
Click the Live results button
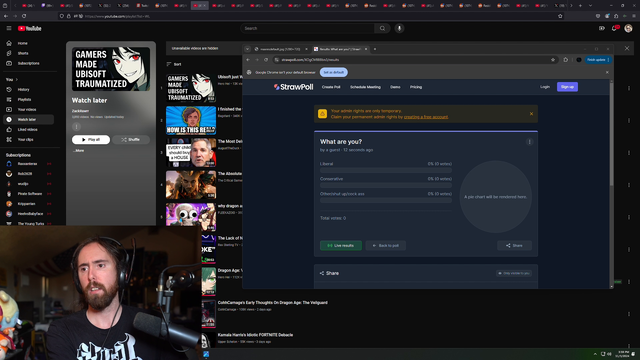(x=341, y=245)
